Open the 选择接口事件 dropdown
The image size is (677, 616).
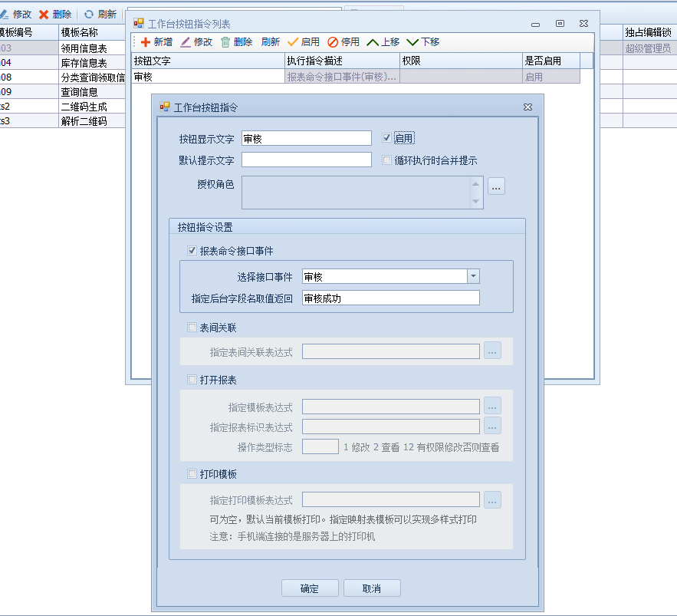click(473, 276)
